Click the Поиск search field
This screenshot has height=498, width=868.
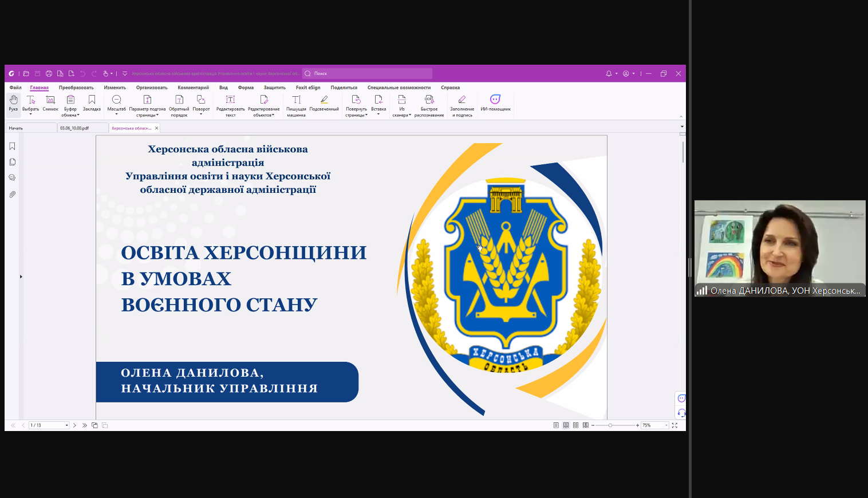[367, 73]
